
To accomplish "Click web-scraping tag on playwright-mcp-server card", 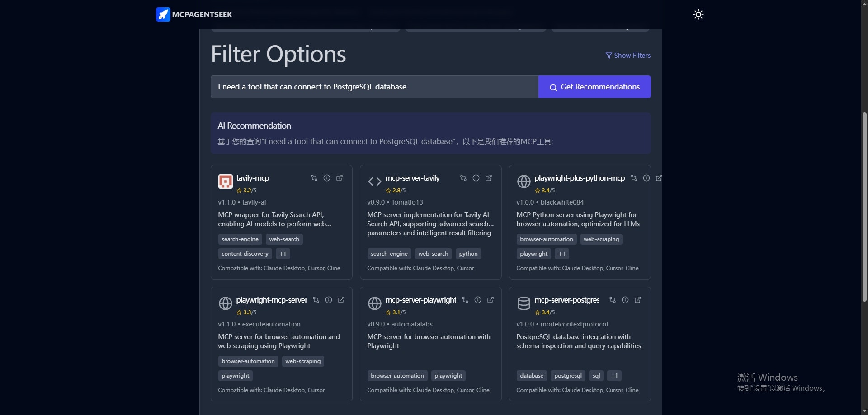I will pyautogui.click(x=303, y=361).
